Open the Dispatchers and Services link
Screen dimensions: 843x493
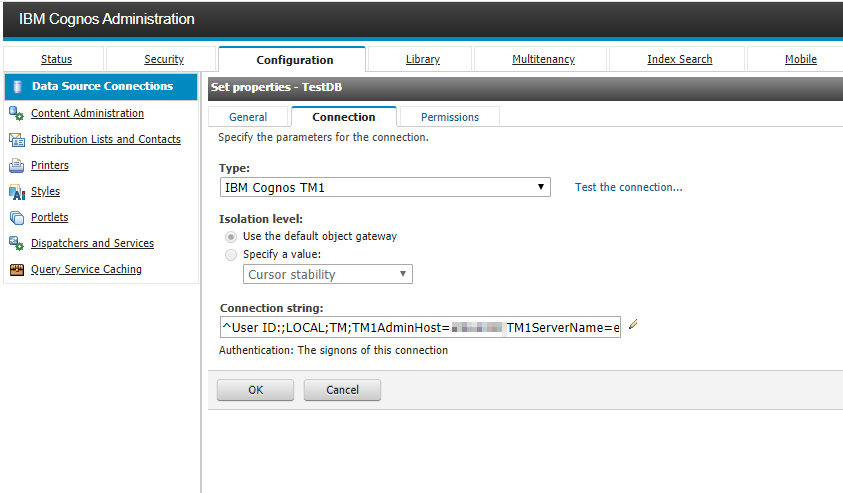pos(92,243)
